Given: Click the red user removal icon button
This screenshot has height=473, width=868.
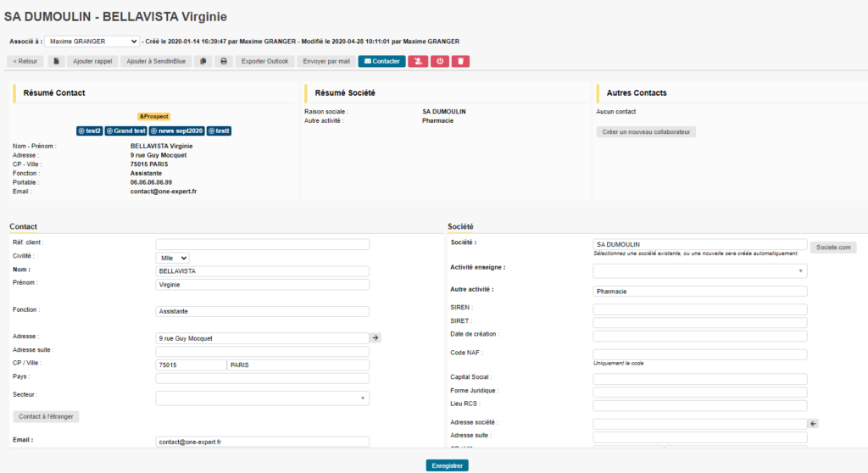Looking at the screenshot, I should point(418,61).
